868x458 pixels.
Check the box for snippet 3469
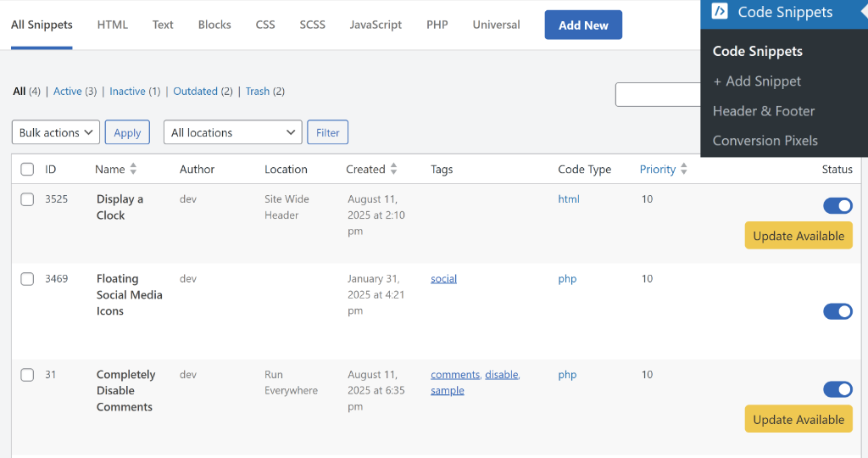tap(27, 279)
